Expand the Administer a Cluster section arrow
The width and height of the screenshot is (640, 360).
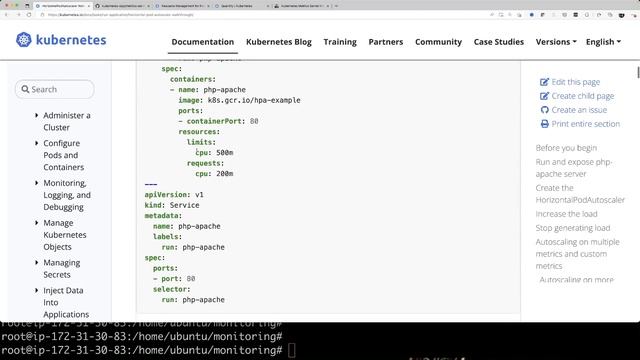coord(37,116)
